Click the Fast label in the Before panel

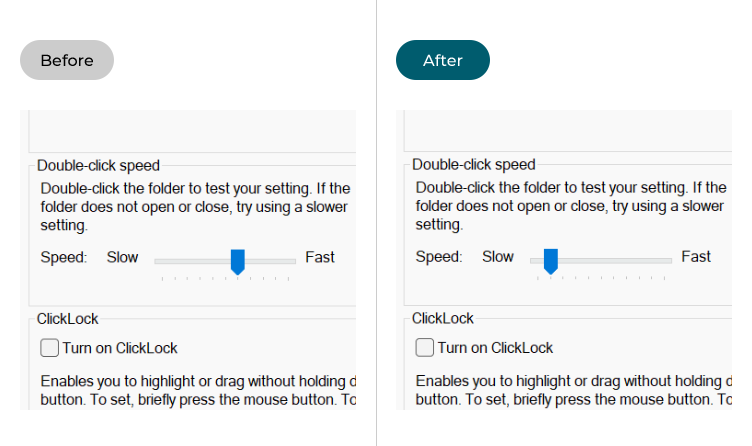coord(320,257)
